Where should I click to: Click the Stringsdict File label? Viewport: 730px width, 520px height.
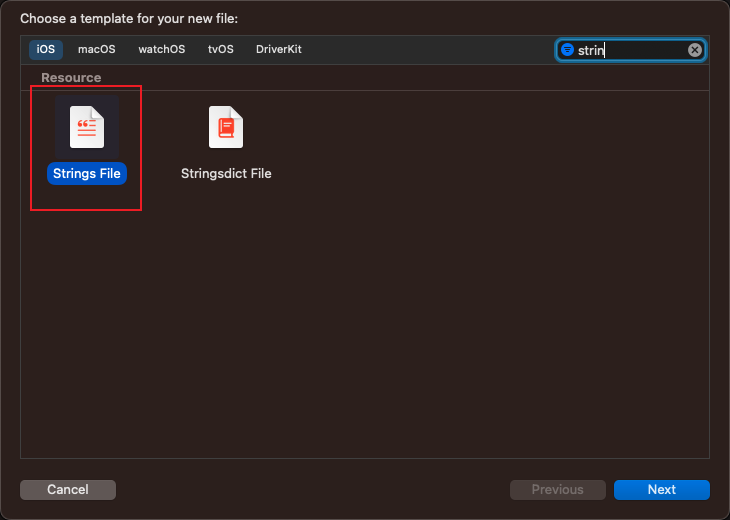[x=226, y=174]
